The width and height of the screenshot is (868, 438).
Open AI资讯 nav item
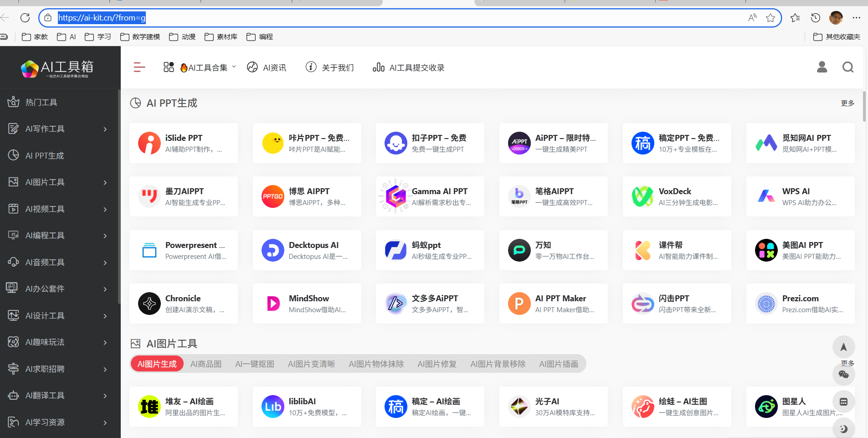267,67
